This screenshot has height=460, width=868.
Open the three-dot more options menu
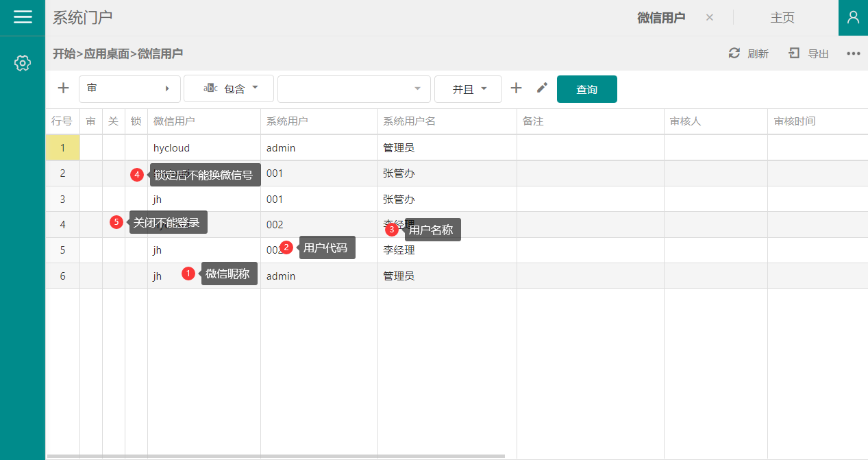853,53
